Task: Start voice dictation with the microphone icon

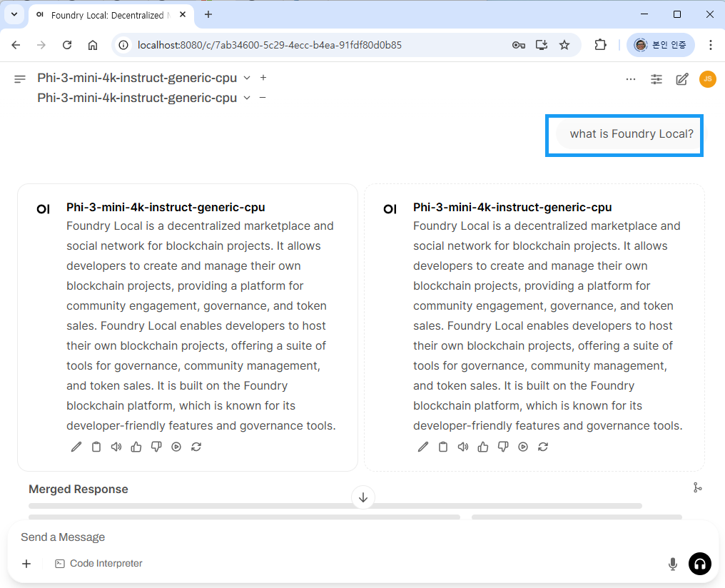Action: (673, 564)
